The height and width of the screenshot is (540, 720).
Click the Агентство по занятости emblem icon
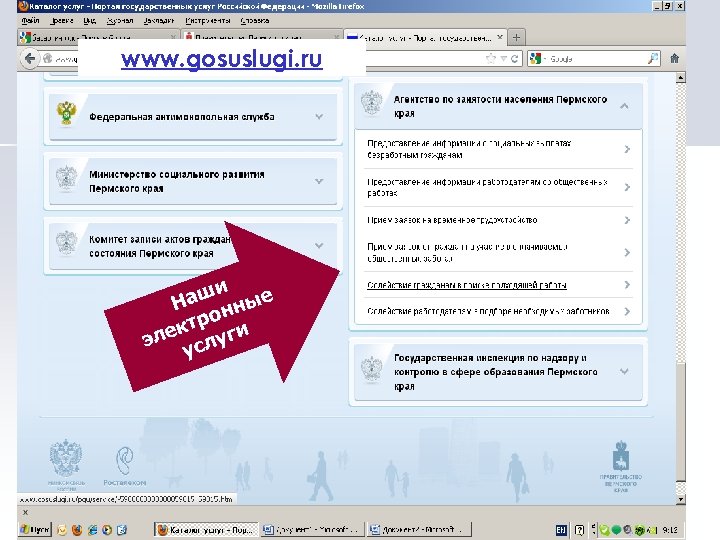coord(371,103)
